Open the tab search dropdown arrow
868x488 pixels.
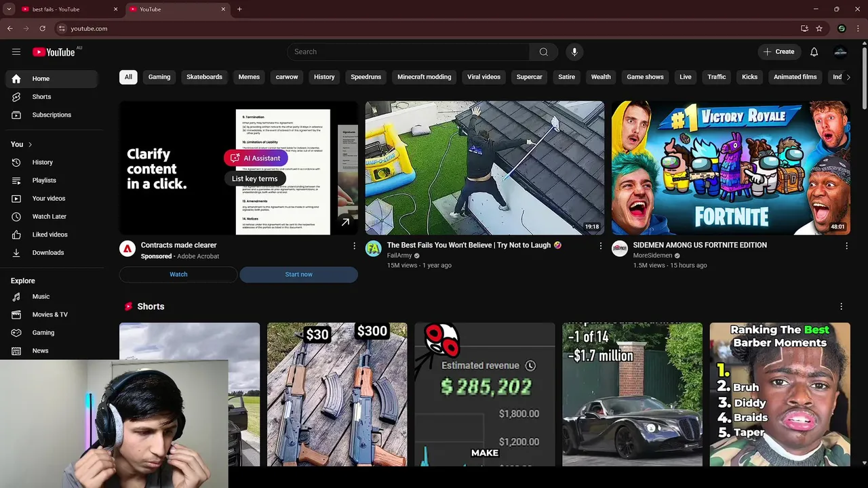point(9,9)
